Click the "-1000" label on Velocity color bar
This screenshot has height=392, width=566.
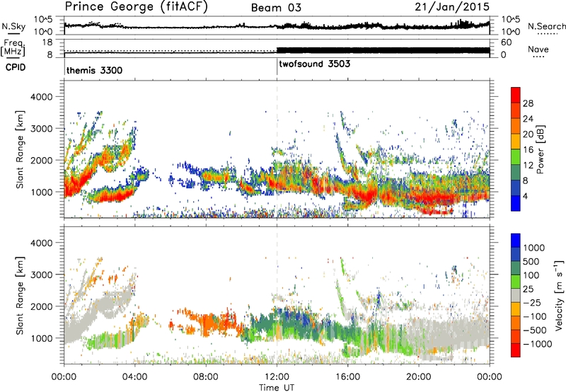pos(538,344)
